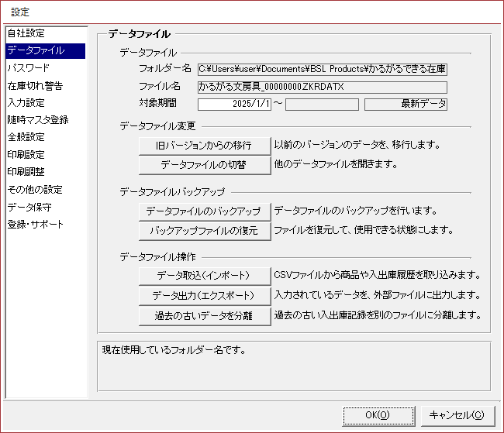
Task: Open データ取込(インポート) function
Action: tap(205, 275)
